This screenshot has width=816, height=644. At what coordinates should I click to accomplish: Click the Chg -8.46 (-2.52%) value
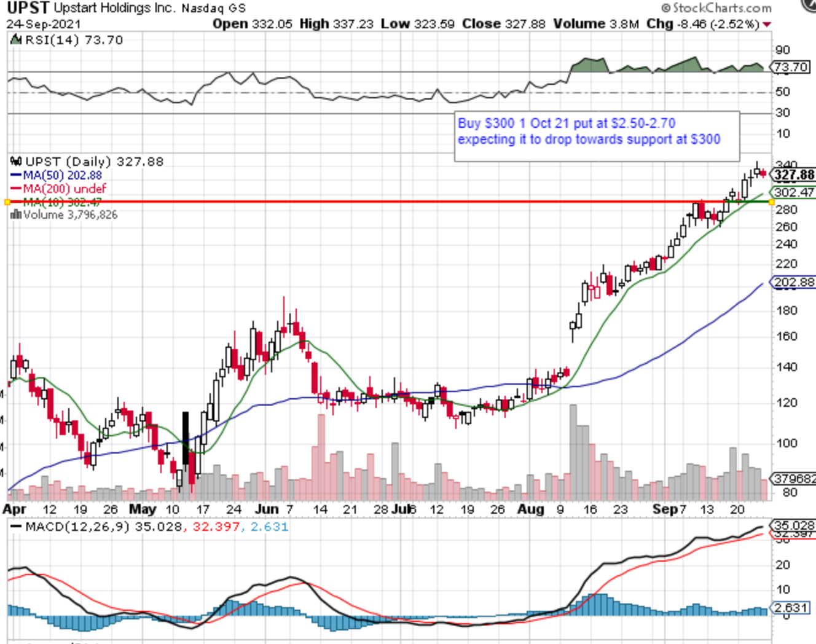point(703,24)
